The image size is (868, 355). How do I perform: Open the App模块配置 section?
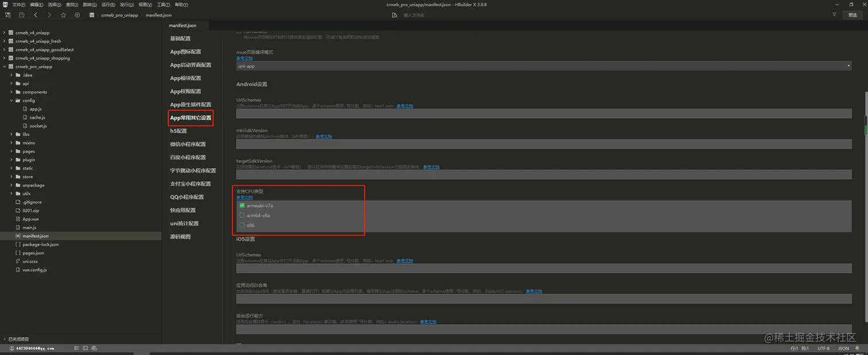coord(185,78)
